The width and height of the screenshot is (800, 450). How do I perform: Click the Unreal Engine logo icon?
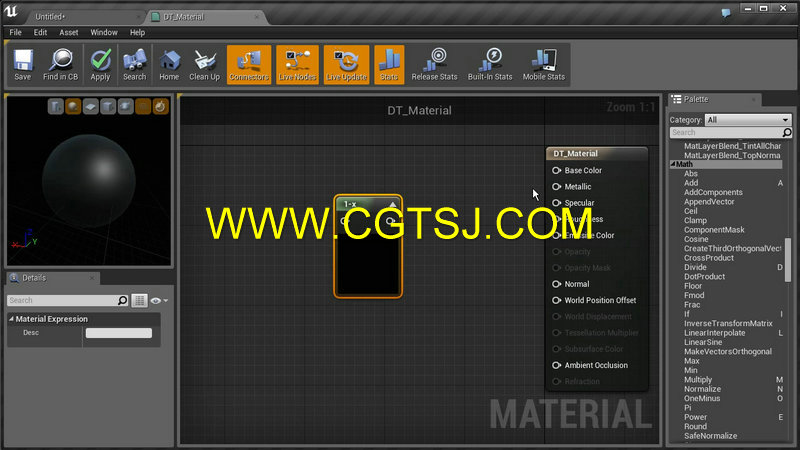[11, 11]
